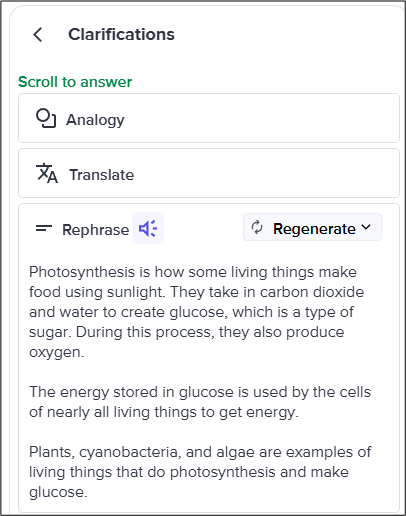Click the Clarifications panel title
The height and width of the screenshot is (516, 406).
pos(121,34)
